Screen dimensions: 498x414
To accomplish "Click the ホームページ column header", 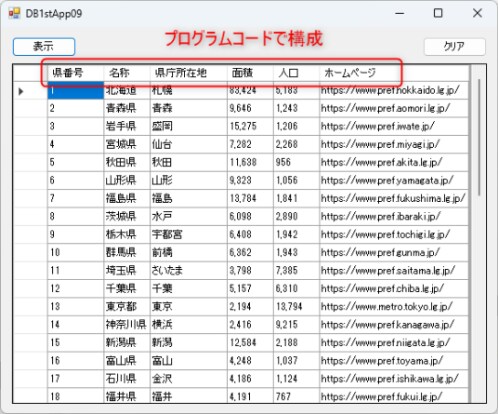I will coord(394,73).
